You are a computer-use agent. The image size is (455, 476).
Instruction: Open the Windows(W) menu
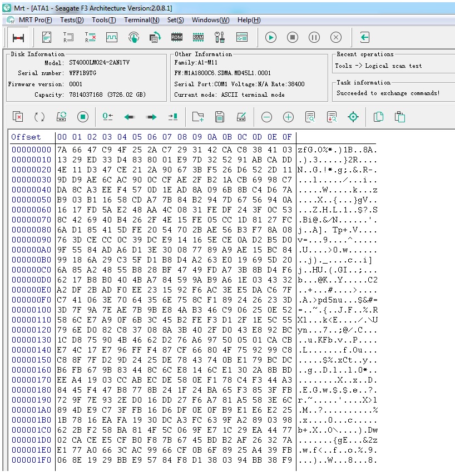tap(210, 20)
